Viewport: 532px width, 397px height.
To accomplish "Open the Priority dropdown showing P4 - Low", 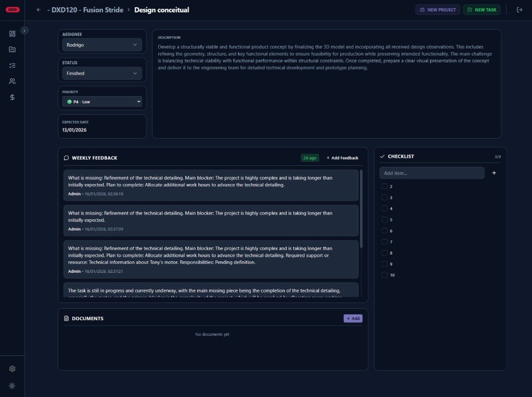I will 102,102.
